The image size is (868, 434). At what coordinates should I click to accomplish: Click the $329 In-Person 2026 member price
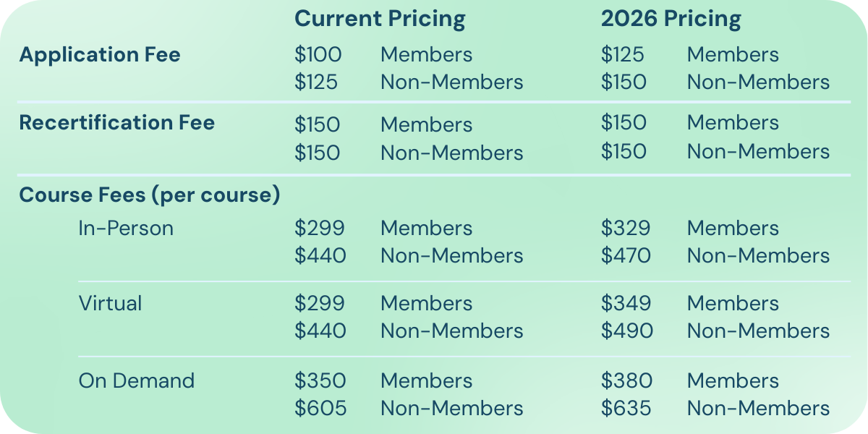tap(626, 229)
